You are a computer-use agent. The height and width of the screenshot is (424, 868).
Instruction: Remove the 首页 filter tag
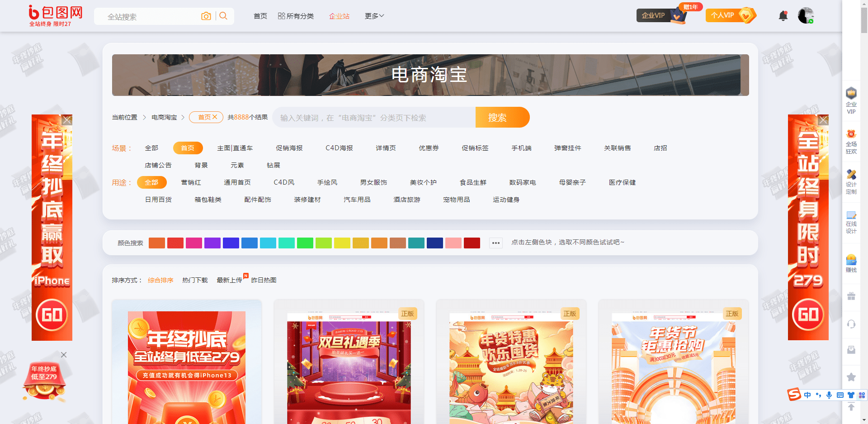tap(215, 117)
